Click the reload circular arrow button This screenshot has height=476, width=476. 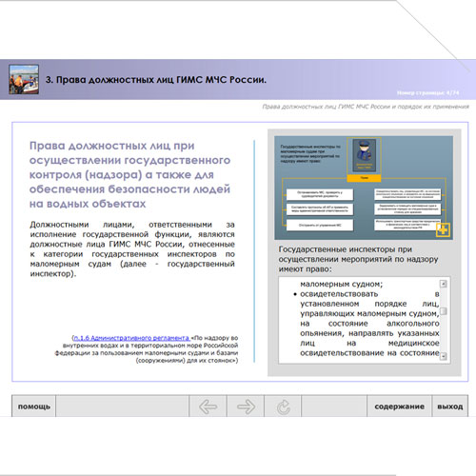(283, 407)
